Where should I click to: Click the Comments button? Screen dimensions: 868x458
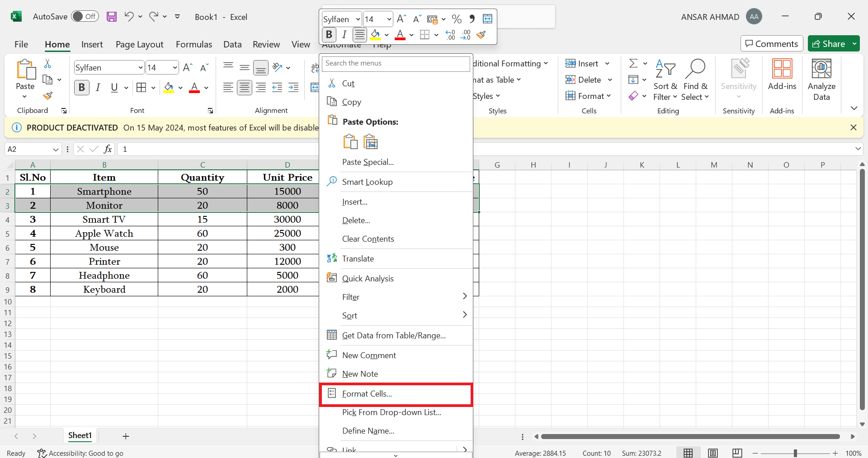coord(771,43)
